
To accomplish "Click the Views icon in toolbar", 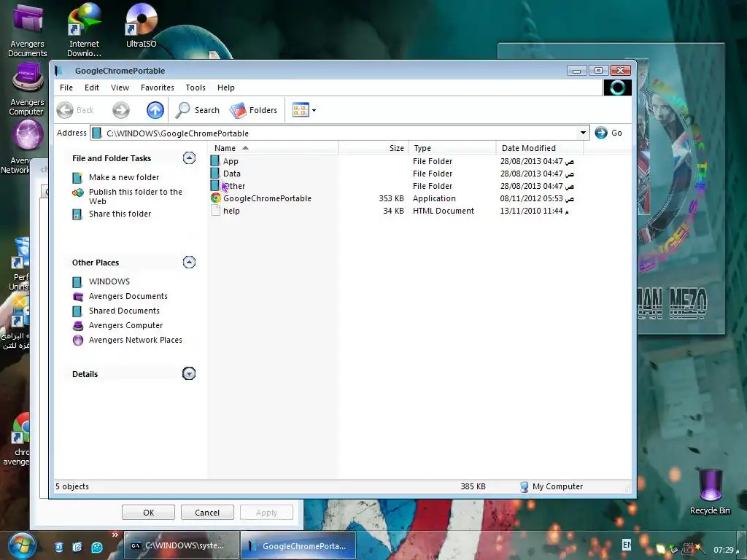I will click(301, 110).
